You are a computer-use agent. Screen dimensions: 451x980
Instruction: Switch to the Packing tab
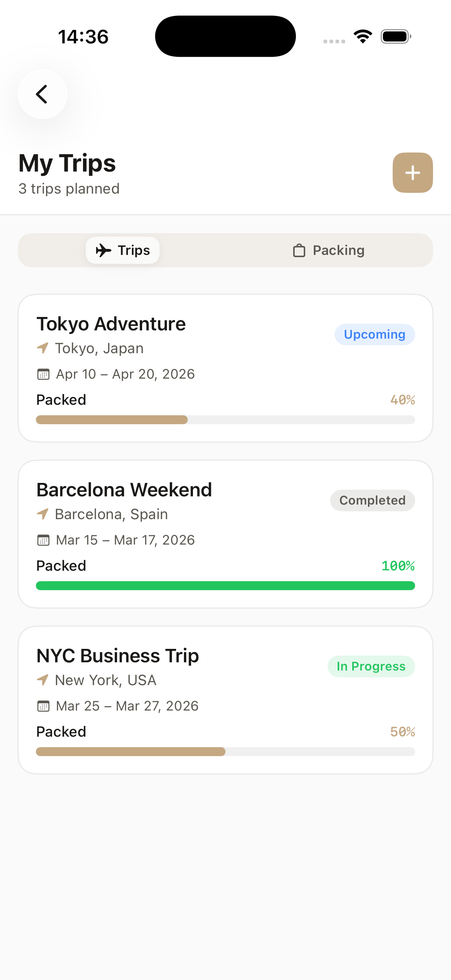329,250
